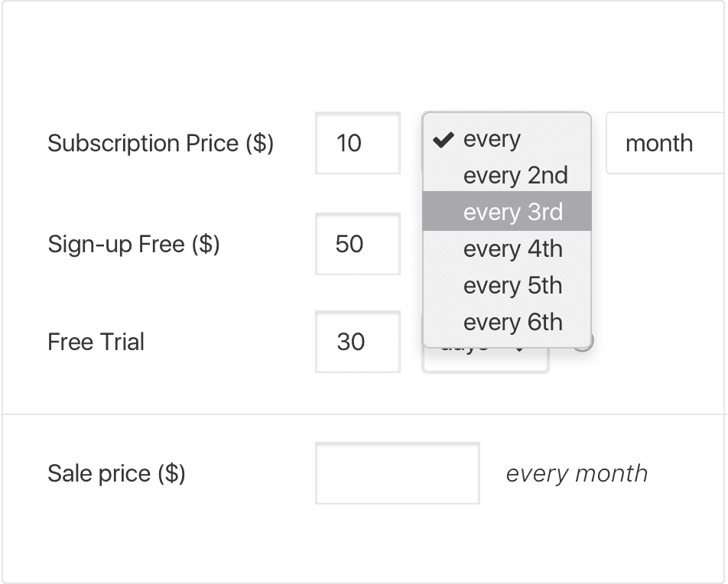Click the arrow on the days dropdown
This screenshot has width=728, height=584.
tap(520, 350)
